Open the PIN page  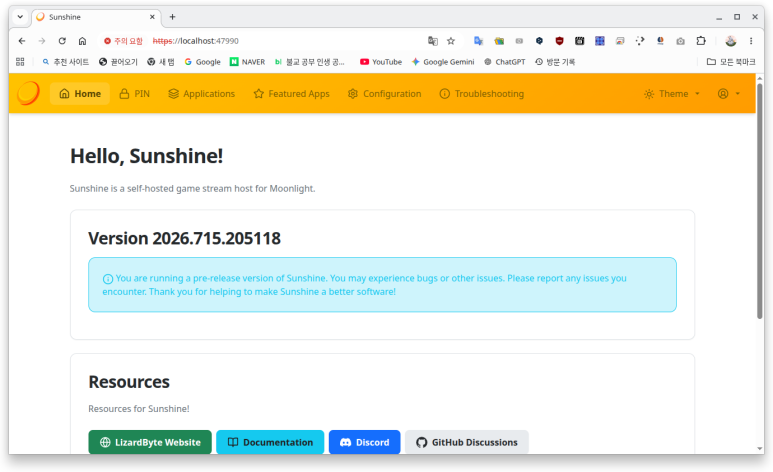135,94
